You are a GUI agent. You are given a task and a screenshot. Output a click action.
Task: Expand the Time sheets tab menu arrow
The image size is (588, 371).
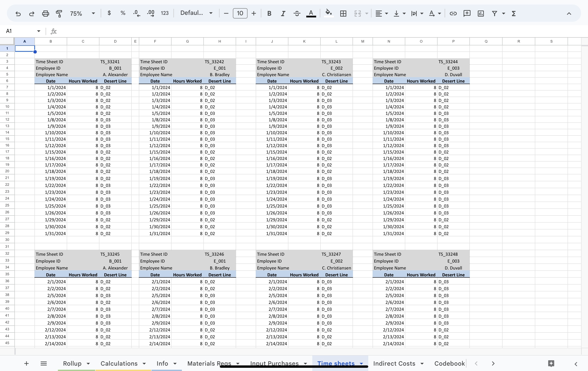tap(362, 363)
